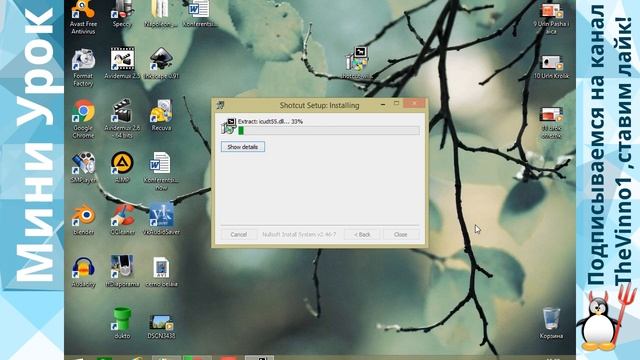Open the ffDiaporama shortcut
Screen dimensions: 640x360
tap(122, 271)
